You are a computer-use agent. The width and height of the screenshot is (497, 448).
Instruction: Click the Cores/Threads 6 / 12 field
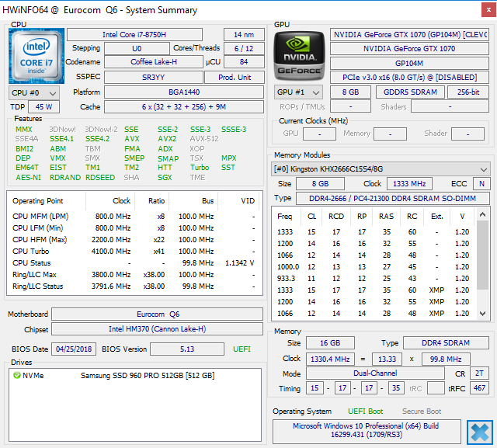244,48
